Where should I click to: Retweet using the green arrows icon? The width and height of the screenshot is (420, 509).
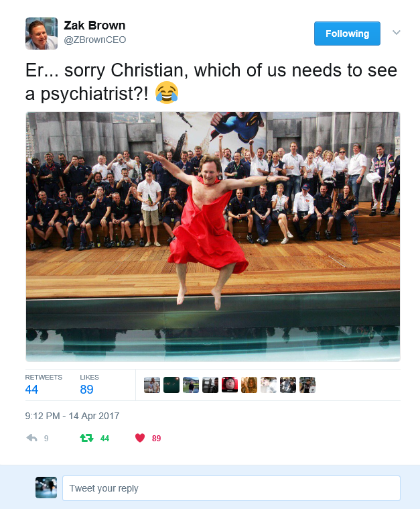[86, 438]
